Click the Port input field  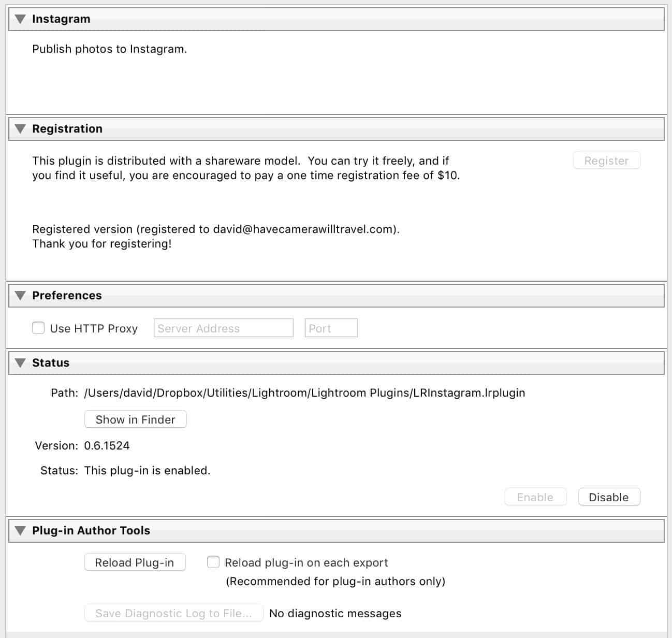331,328
